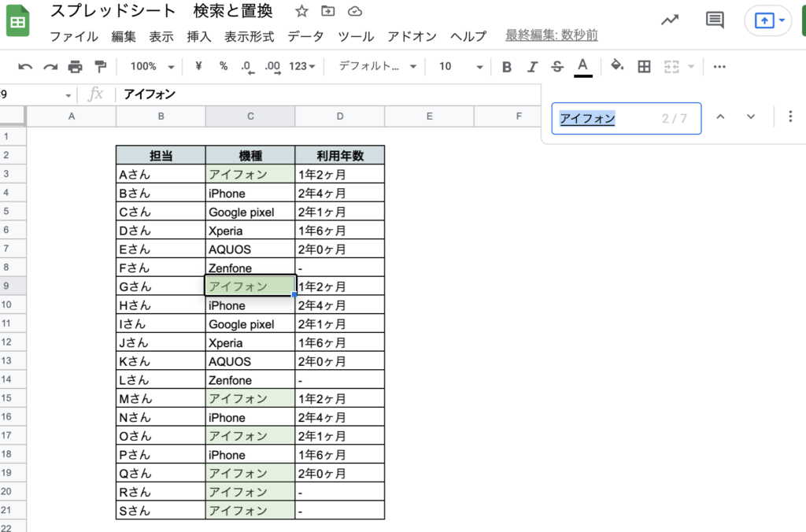Expand the merge cells dropdown arrow
This screenshot has width=806, height=532.
[691, 66]
